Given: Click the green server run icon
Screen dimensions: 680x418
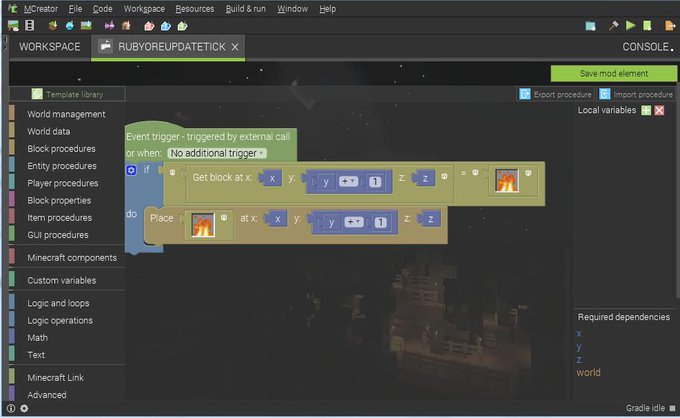Looking at the screenshot, I should tap(647, 26).
